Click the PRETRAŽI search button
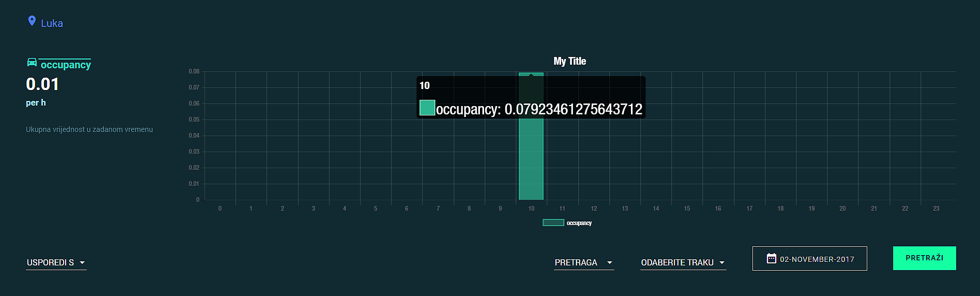Screen dimensions: 980x296 pos(924,258)
